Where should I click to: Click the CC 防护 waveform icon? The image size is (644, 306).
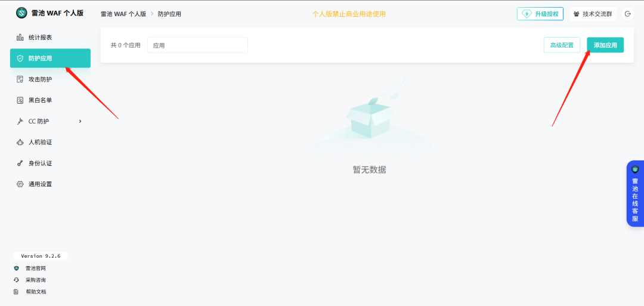coord(20,121)
